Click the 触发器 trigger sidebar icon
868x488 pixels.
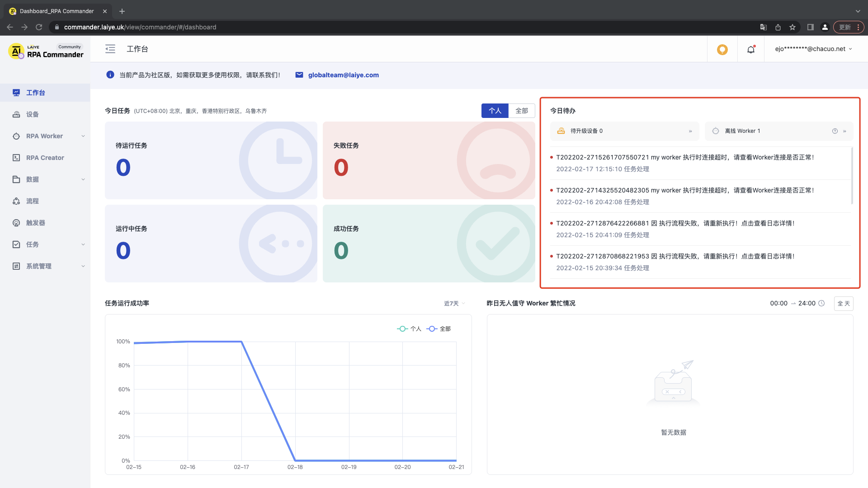[x=16, y=223]
